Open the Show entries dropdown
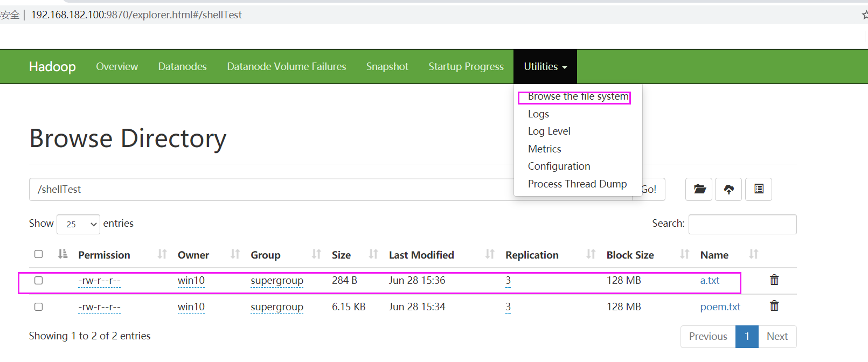 click(79, 224)
